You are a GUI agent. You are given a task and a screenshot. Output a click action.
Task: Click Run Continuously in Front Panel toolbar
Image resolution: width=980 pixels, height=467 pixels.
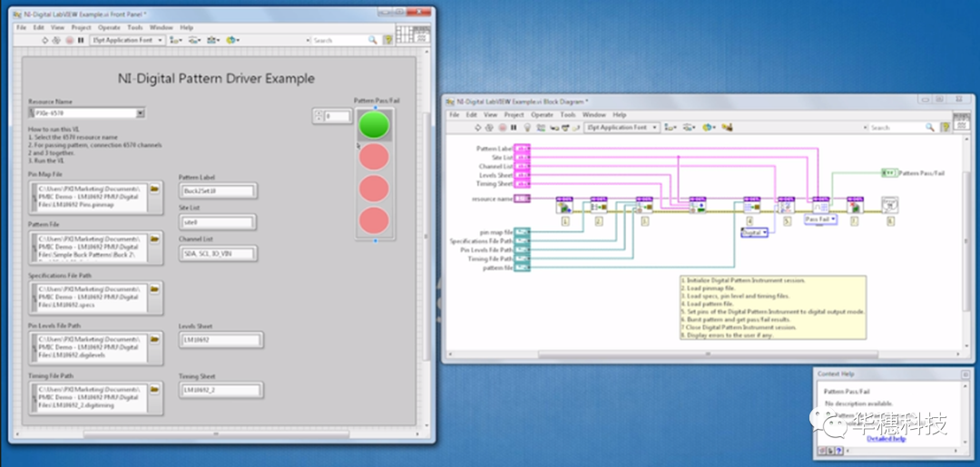point(56,40)
